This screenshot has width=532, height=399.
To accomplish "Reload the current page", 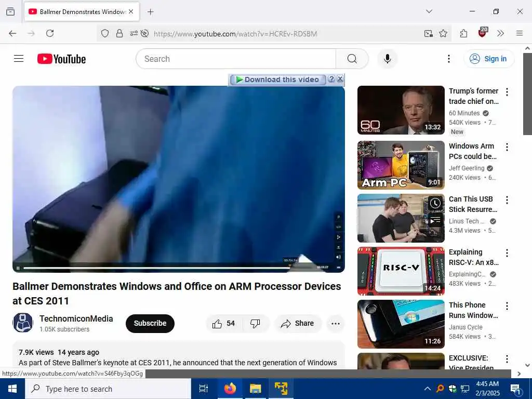I will coord(50,33).
